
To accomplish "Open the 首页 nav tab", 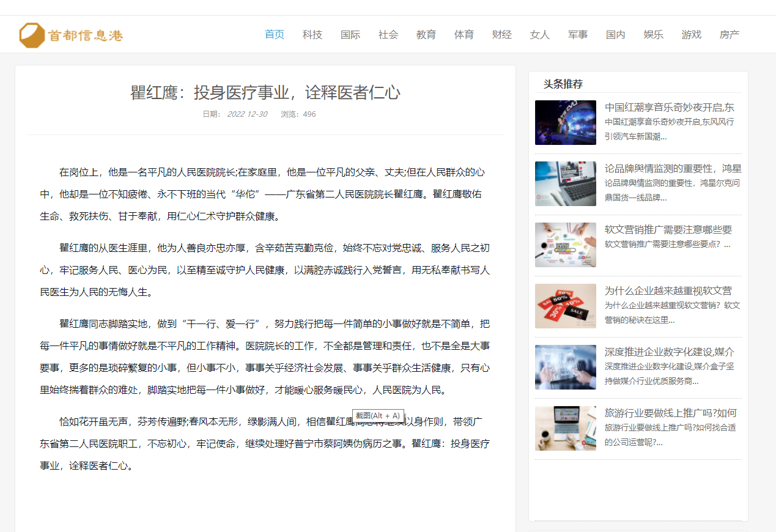I will [x=275, y=34].
